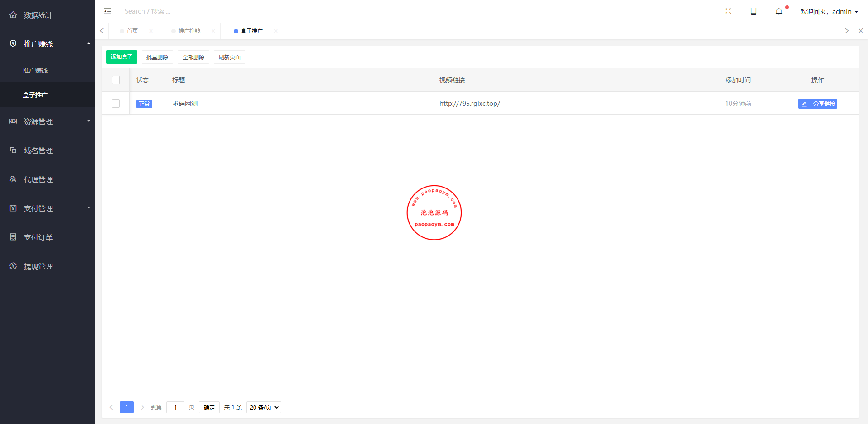868x424 pixels.
Task: Open 域名管理 in the sidebar
Action: pyautogui.click(x=38, y=151)
